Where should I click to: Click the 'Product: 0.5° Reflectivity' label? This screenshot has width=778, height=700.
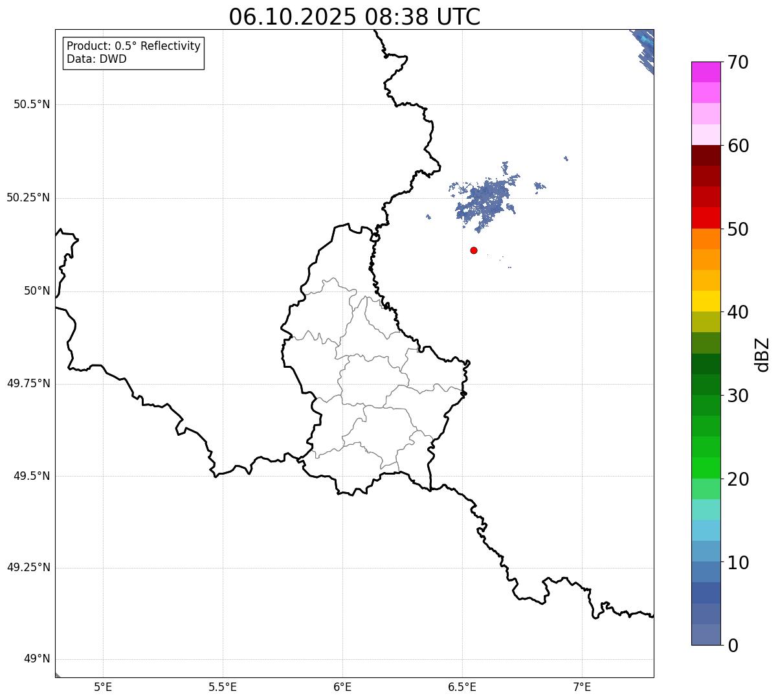133,47
